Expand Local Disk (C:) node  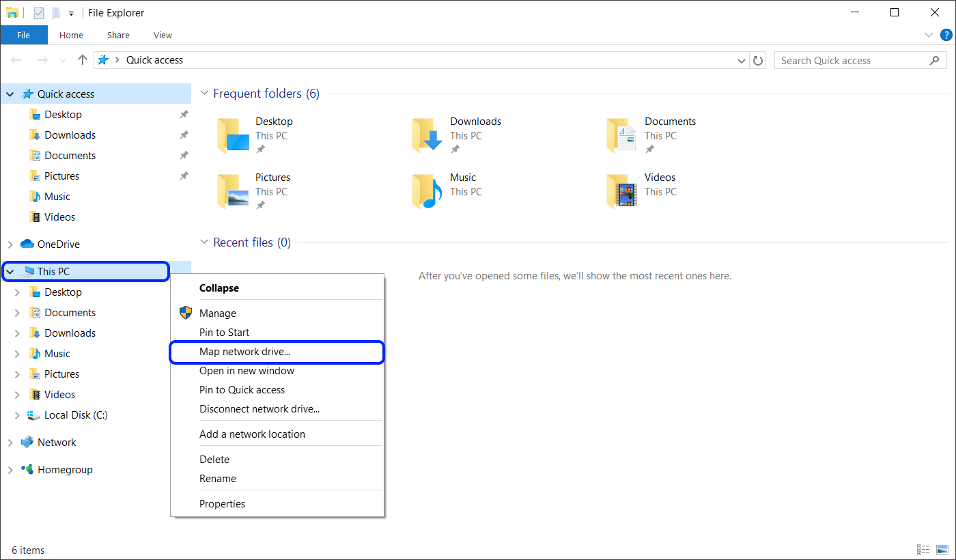point(17,415)
